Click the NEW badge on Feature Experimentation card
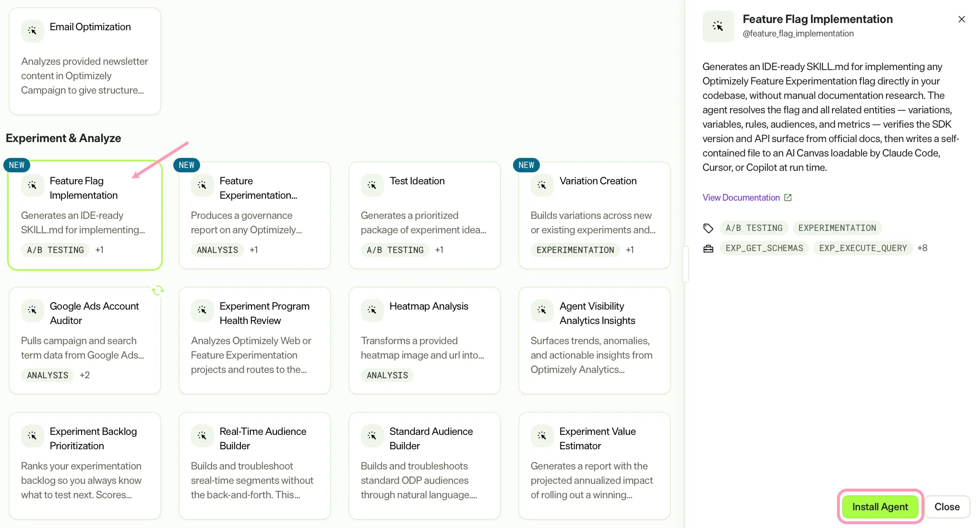The image size is (980, 528). pos(187,165)
